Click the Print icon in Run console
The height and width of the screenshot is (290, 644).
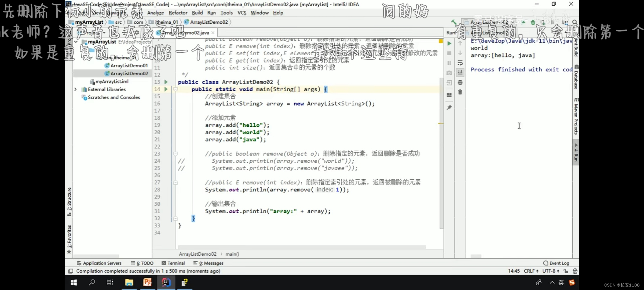460,82
